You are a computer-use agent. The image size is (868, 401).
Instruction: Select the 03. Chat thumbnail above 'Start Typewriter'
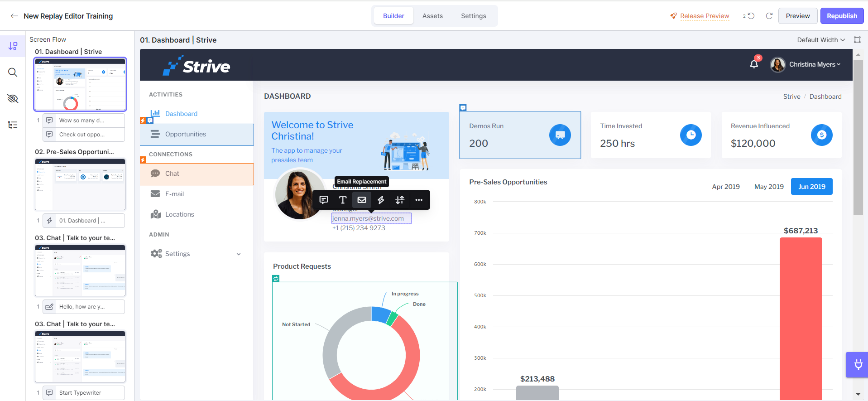click(80, 357)
